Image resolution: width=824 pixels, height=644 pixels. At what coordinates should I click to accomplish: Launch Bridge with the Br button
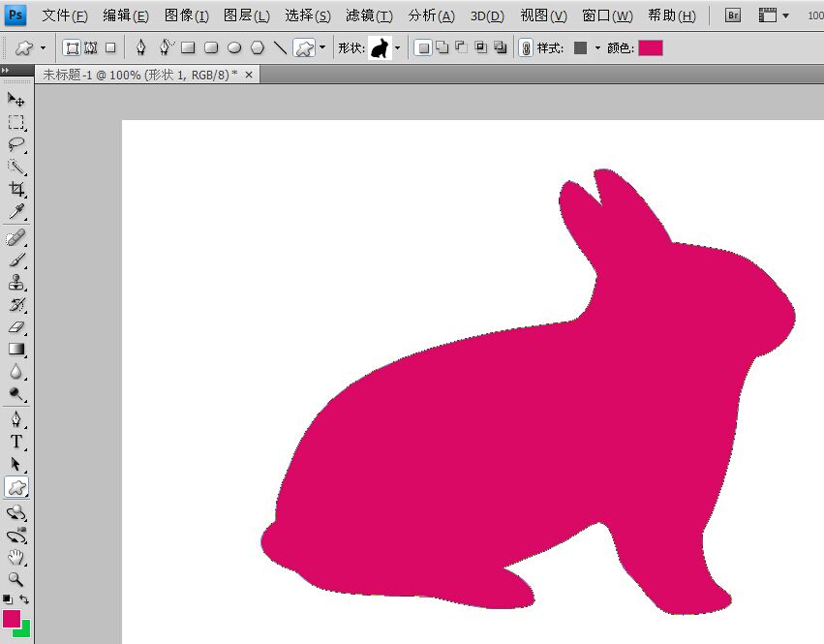pyautogui.click(x=733, y=16)
